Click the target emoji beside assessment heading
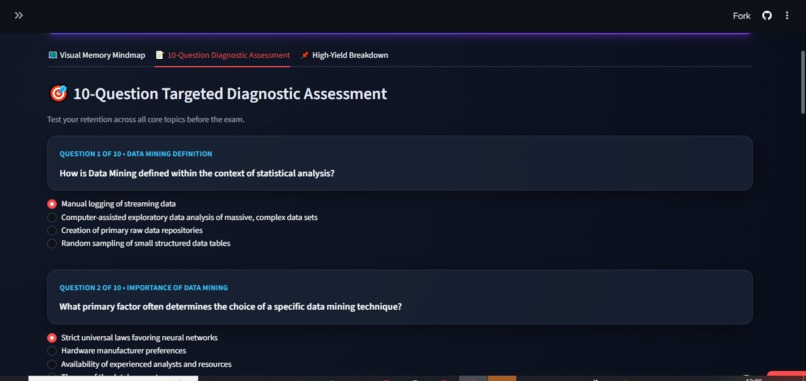Viewport: 806px width, 381px height. 59,94
